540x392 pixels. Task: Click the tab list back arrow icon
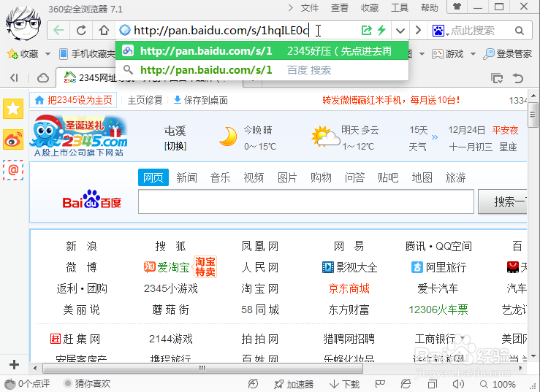pos(14,78)
